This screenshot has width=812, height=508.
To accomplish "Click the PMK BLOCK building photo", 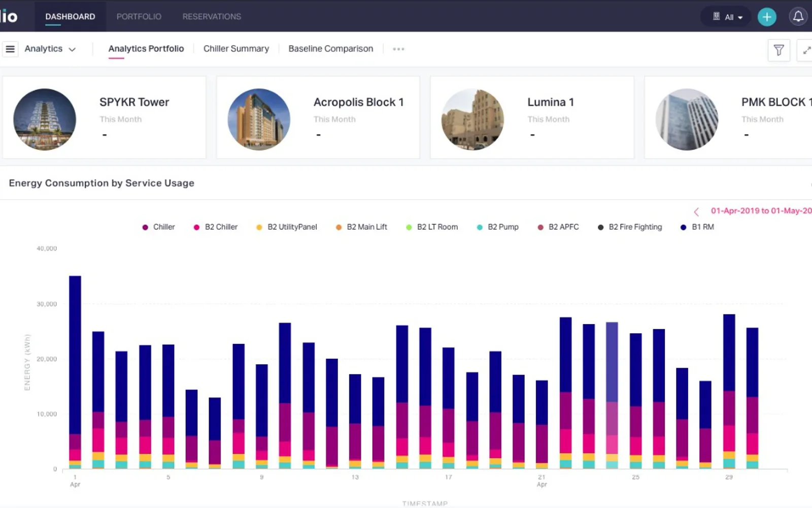I will (687, 119).
